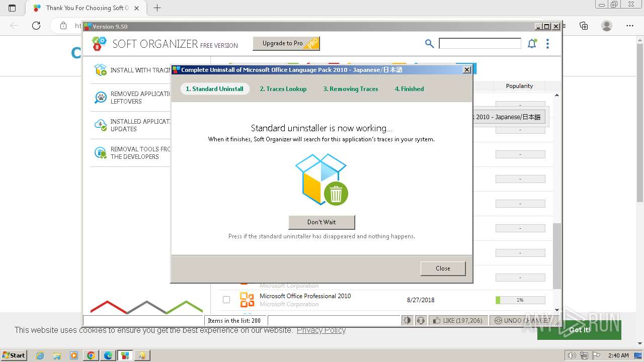Open the notifications bell icon
The width and height of the screenshot is (644, 362).
point(532,44)
